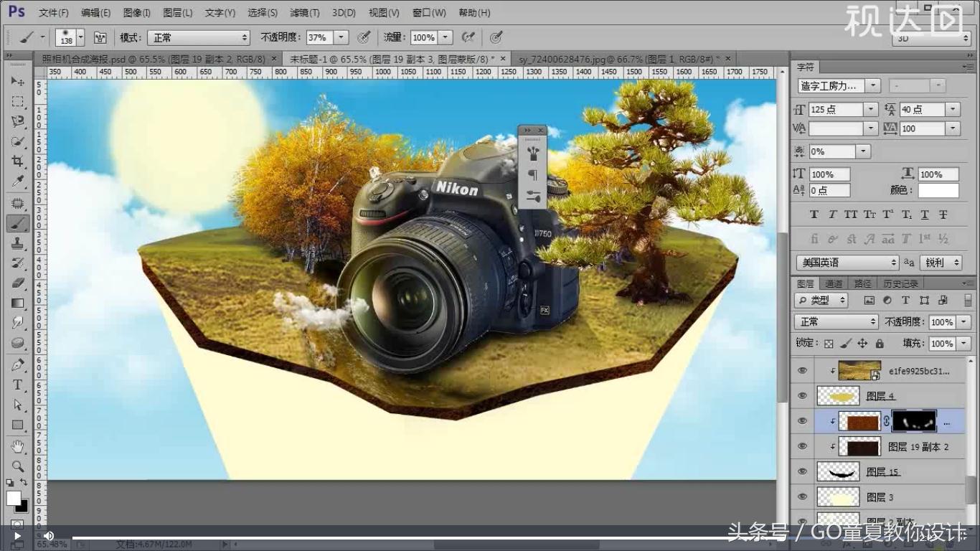Viewport: 980px width, 551px height.
Task: Activate the Zoom tool
Action: 19,465
